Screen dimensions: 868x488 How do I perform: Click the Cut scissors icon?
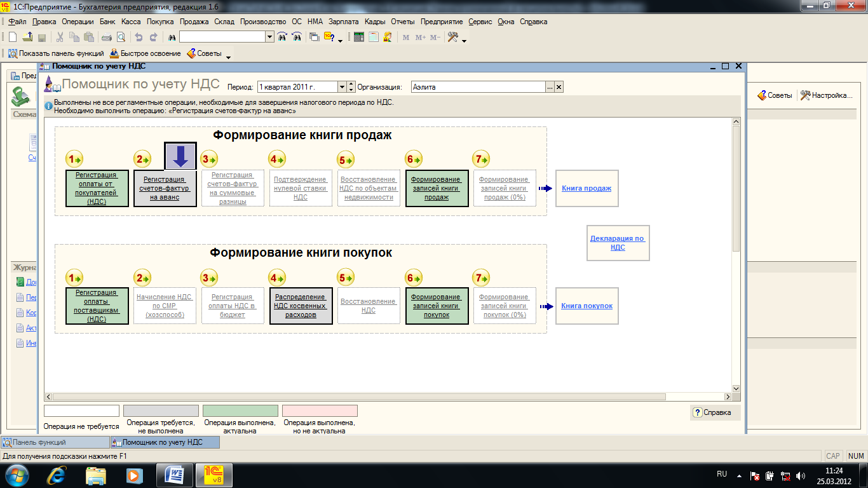[x=60, y=37]
